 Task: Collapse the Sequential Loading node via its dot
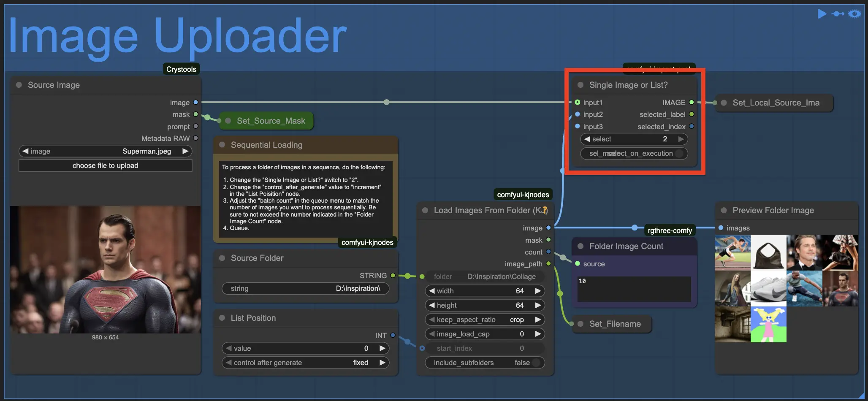[x=222, y=145]
